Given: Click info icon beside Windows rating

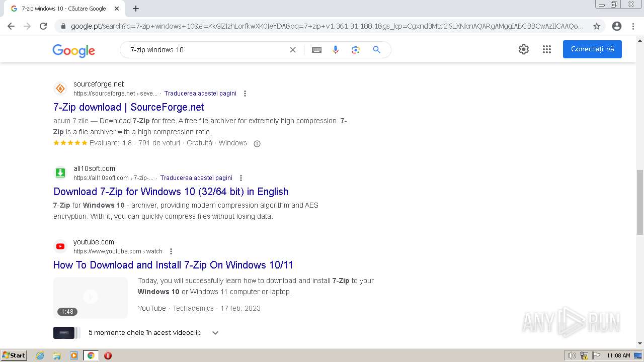Looking at the screenshot, I should pyautogui.click(x=257, y=144).
